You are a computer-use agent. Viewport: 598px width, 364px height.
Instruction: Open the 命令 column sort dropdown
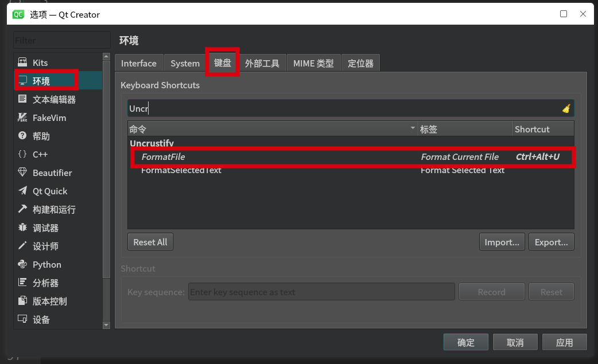tap(411, 128)
